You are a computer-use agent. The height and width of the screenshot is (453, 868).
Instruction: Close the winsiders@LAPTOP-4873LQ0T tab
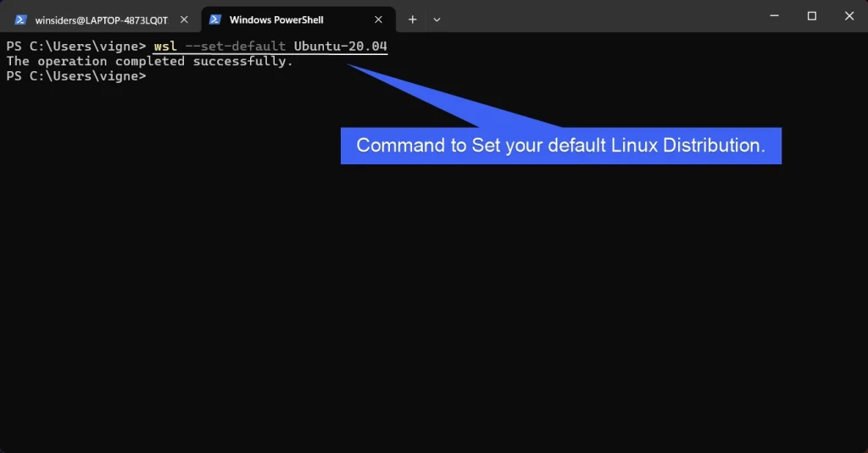point(184,20)
